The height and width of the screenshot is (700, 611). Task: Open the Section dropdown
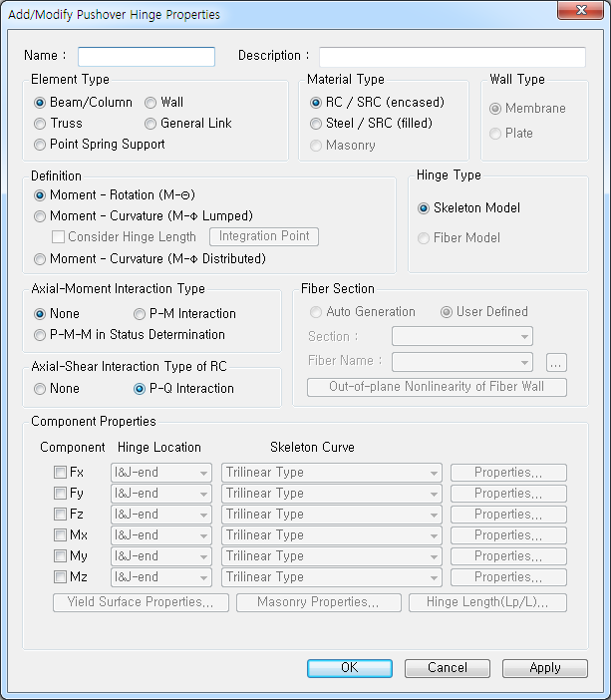(x=461, y=336)
